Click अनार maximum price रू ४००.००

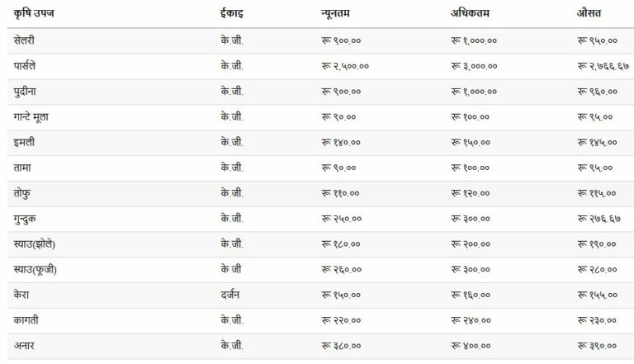point(471,346)
